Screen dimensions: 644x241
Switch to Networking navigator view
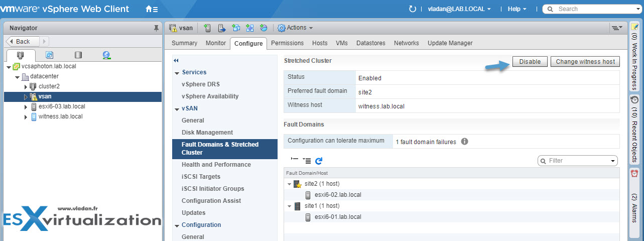pyautogui.click(x=106, y=55)
